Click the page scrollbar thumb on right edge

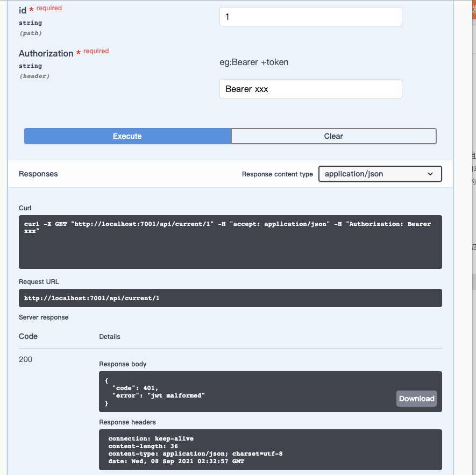474,282
